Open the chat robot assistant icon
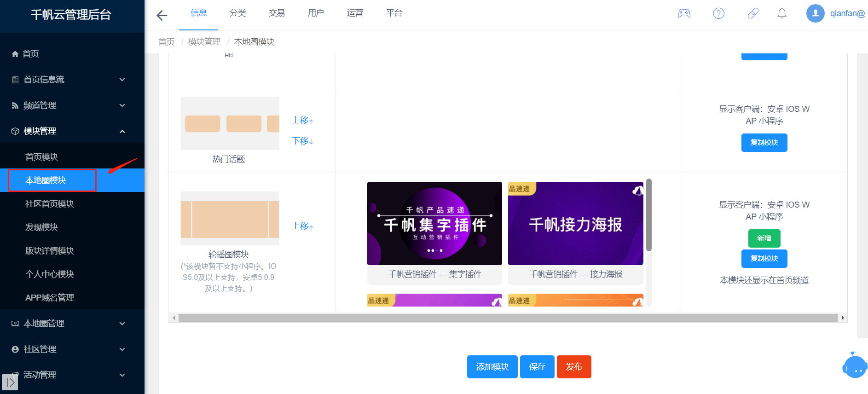Image resolution: width=868 pixels, height=394 pixels. (x=855, y=365)
